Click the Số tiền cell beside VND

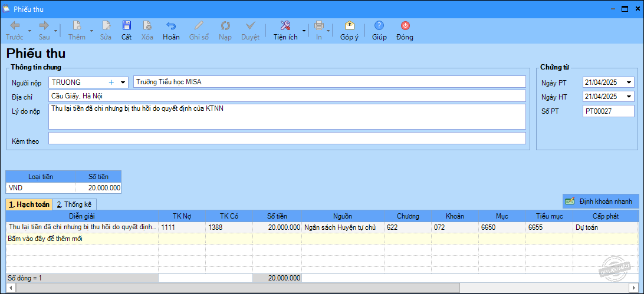pyautogui.click(x=98, y=188)
